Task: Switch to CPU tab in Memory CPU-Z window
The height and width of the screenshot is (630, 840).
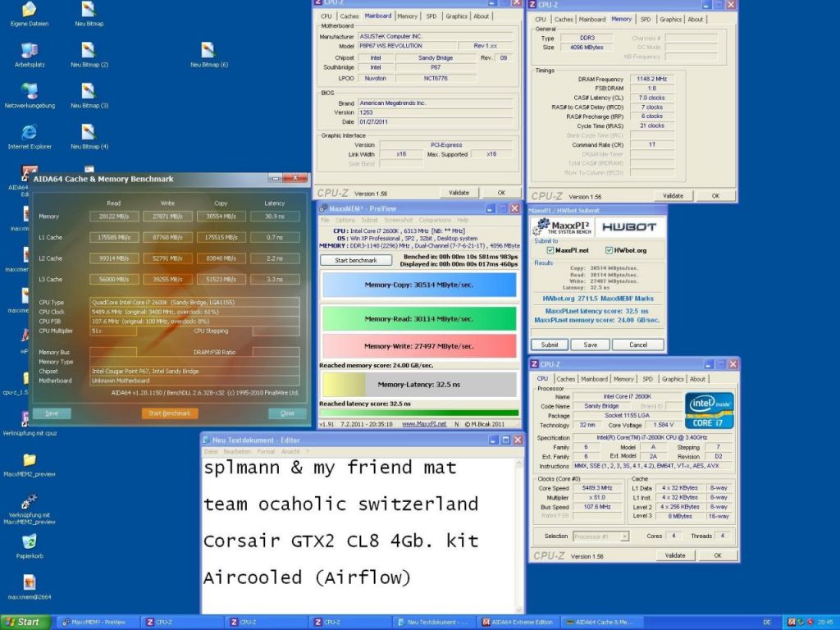Action: click(541, 20)
